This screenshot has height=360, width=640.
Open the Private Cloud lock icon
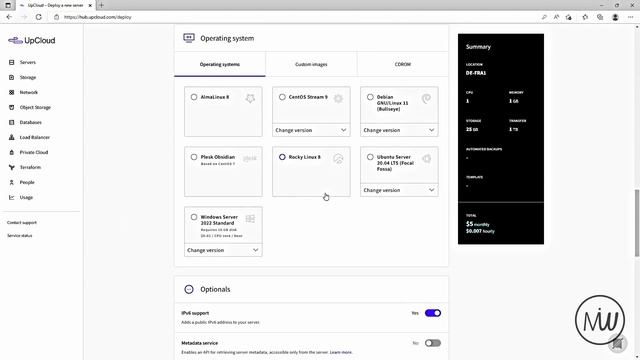click(11, 152)
